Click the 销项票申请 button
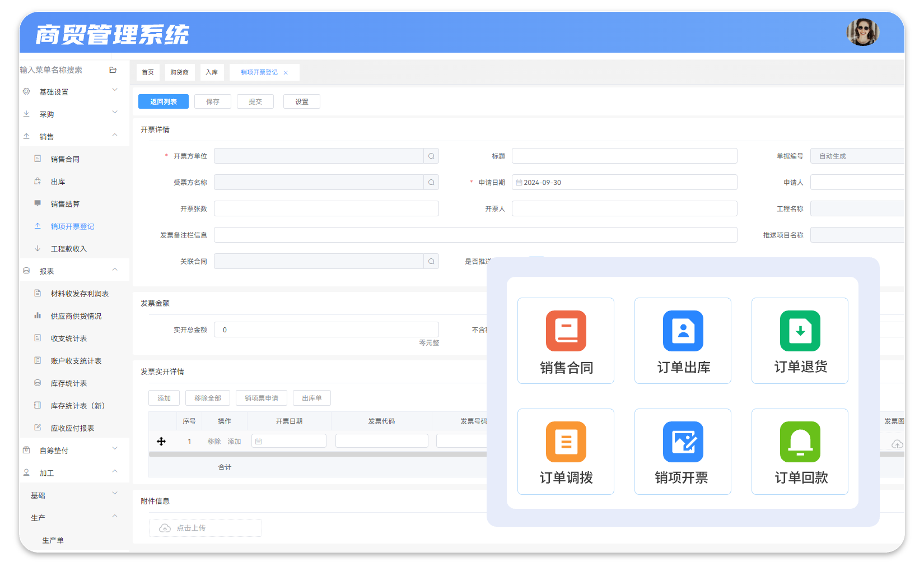The height and width of the screenshot is (566, 924). (x=262, y=398)
